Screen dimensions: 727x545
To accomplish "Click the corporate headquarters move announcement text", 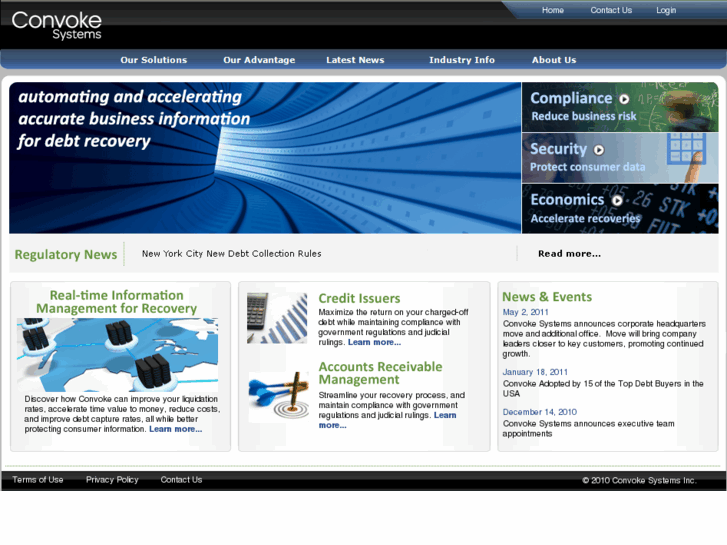I will click(x=604, y=339).
